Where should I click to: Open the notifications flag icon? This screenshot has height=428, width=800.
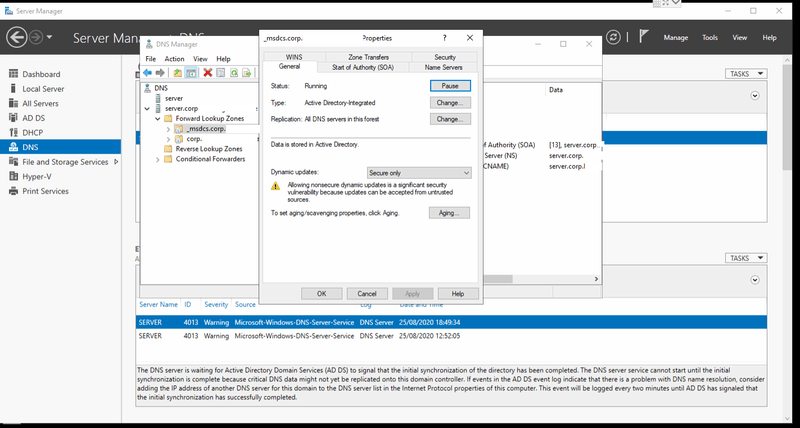click(x=644, y=37)
